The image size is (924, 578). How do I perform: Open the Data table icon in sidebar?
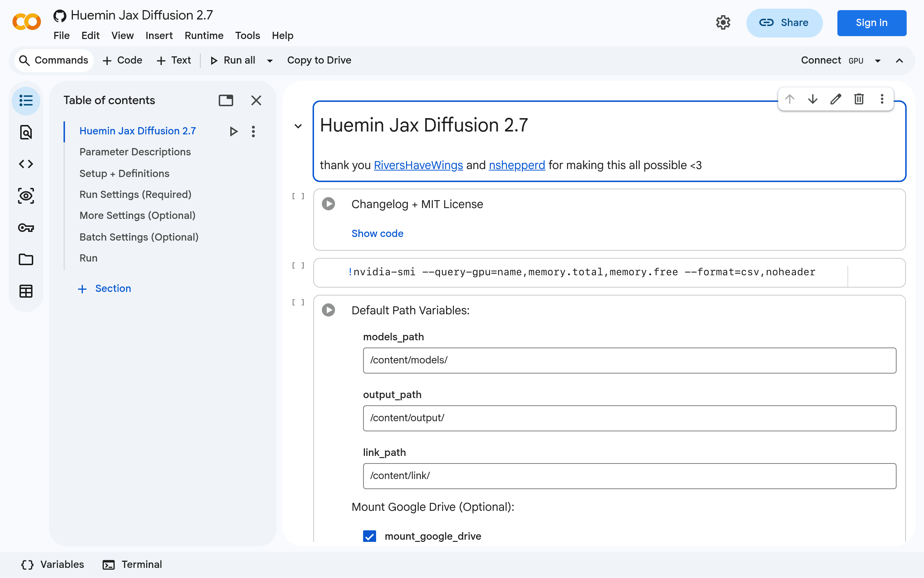26,291
